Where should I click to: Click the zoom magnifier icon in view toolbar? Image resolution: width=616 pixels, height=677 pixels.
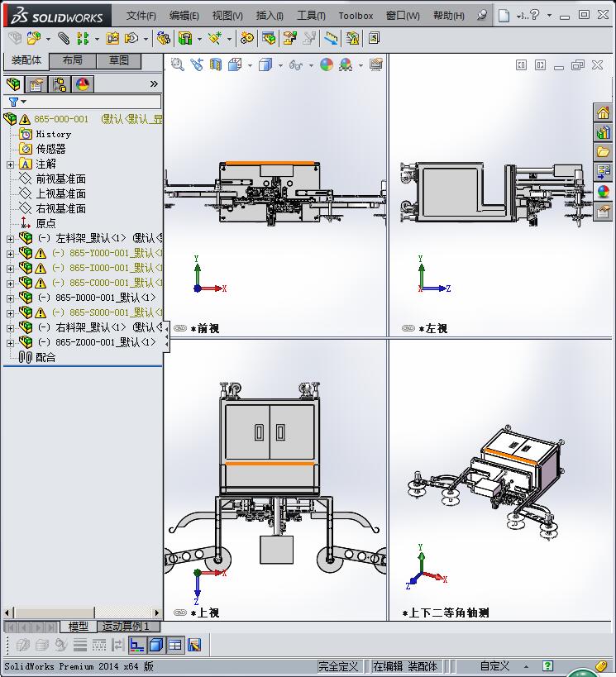(178, 64)
